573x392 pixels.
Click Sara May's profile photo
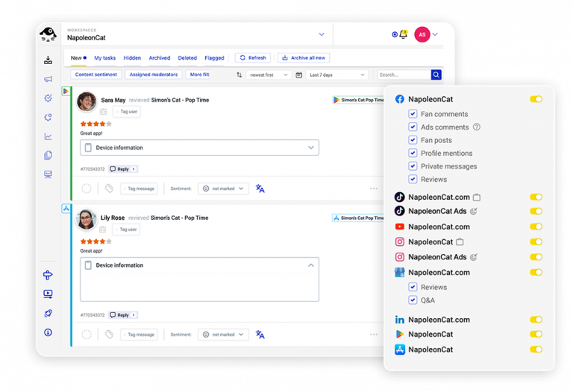(87, 102)
